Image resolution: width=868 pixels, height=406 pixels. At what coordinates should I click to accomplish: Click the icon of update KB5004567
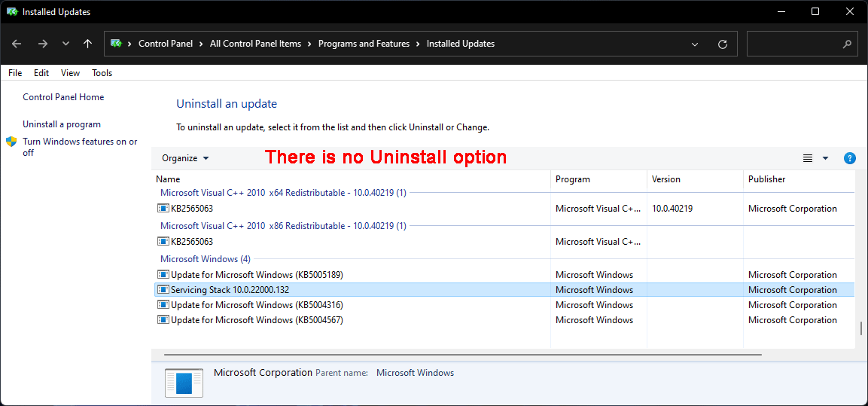[x=163, y=319]
